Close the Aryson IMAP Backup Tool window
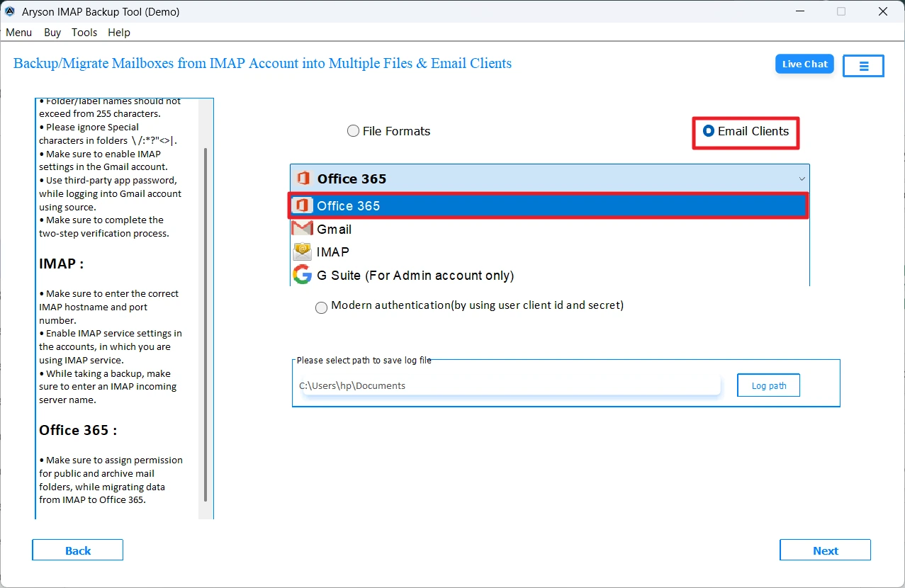The image size is (905, 588). click(x=883, y=11)
